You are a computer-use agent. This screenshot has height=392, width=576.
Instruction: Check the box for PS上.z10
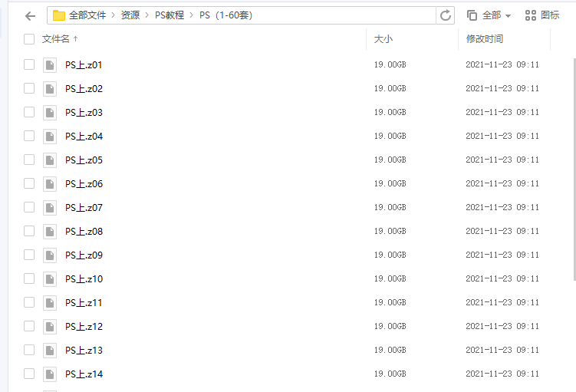(x=29, y=278)
